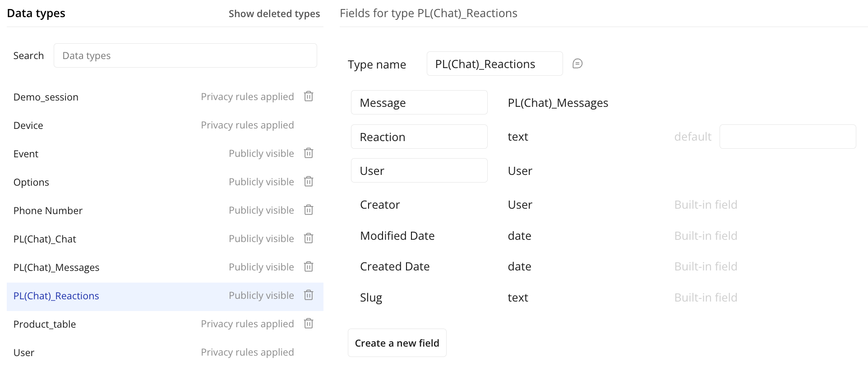Edit the Reaction field name
This screenshot has height=375, width=868.
coord(419,137)
